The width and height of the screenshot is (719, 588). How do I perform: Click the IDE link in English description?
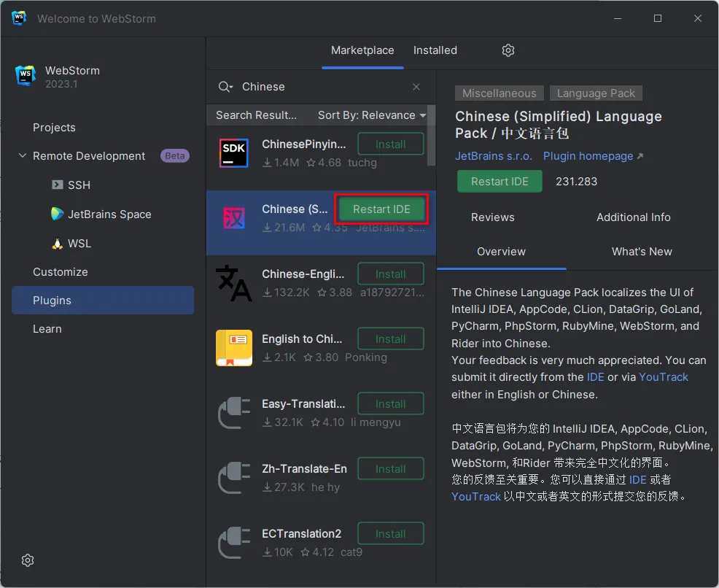click(595, 377)
